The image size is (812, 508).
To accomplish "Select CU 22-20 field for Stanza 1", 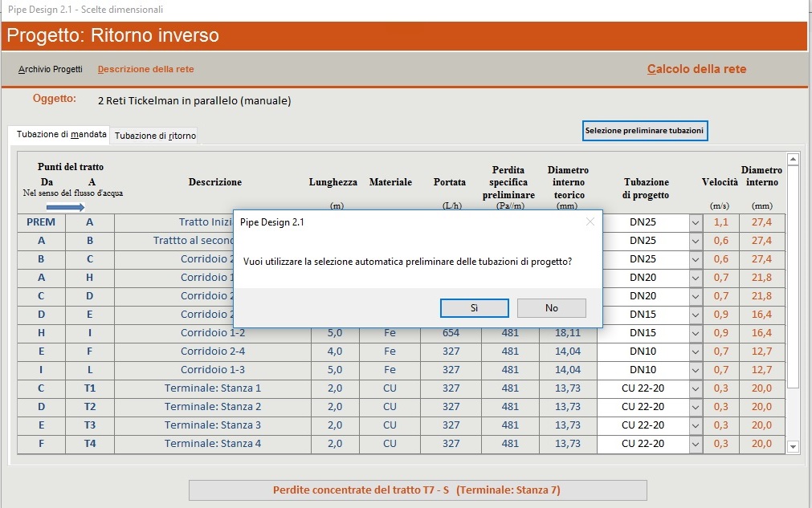I will coord(643,388).
